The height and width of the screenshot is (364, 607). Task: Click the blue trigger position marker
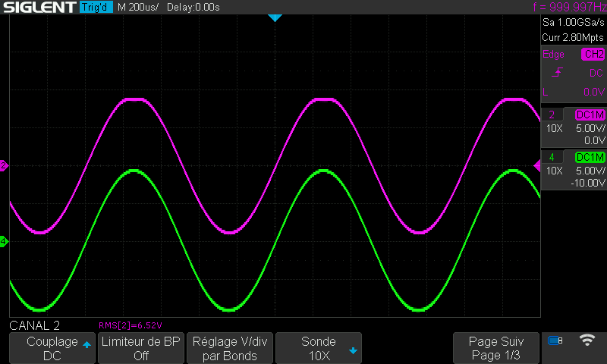coord(275,17)
